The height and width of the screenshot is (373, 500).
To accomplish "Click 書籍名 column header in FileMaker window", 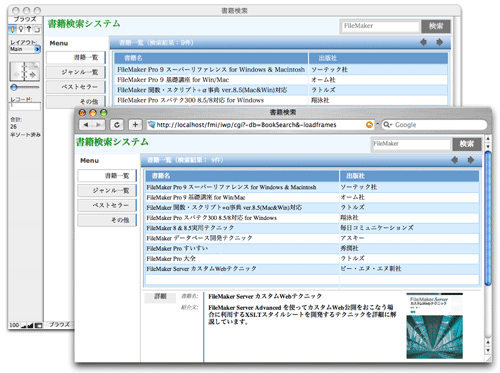I will click(x=211, y=58).
